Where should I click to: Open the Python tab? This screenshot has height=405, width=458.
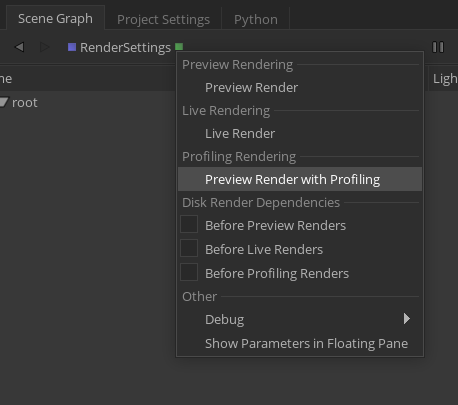pyautogui.click(x=256, y=19)
